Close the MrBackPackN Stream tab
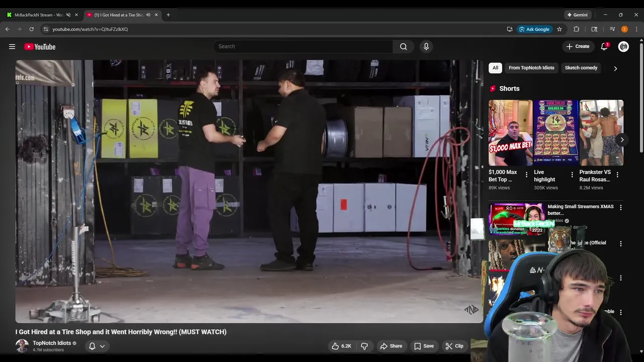Image resolution: width=644 pixels, height=362 pixels. click(x=76, y=15)
